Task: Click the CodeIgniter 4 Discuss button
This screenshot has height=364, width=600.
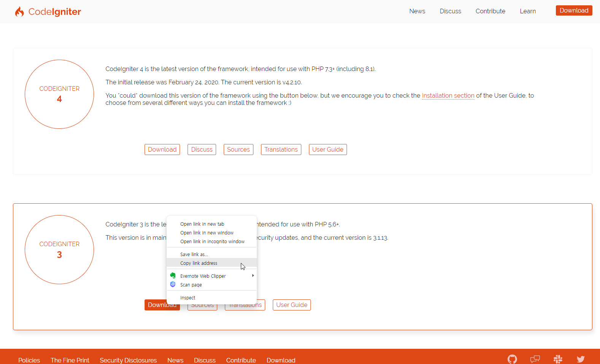Action: point(202,150)
